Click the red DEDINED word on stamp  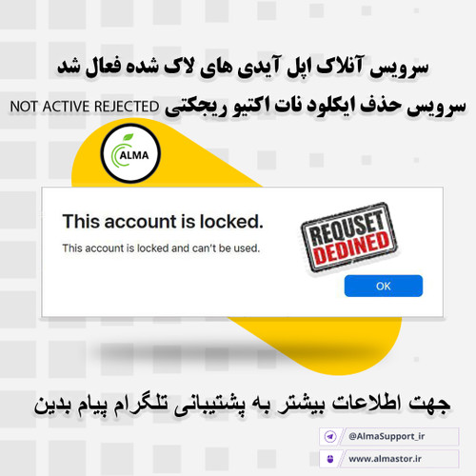[x=351, y=248]
